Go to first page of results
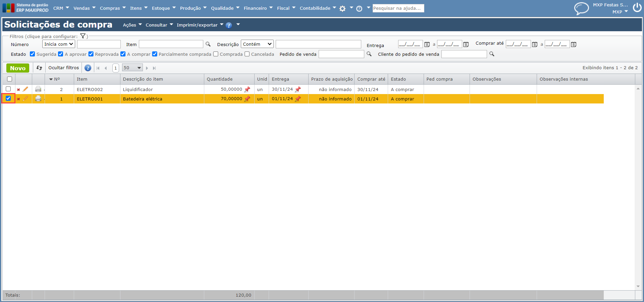 click(98, 68)
